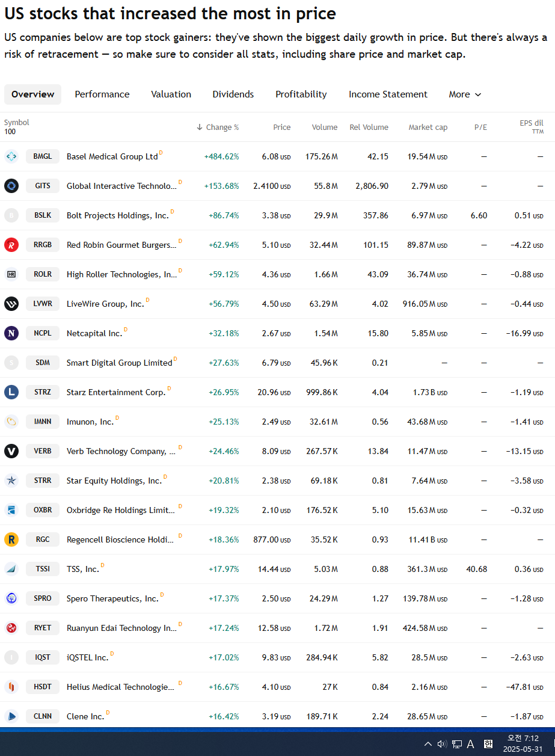Click the GITS company logo icon
The image size is (555, 756).
pyautogui.click(x=11, y=186)
